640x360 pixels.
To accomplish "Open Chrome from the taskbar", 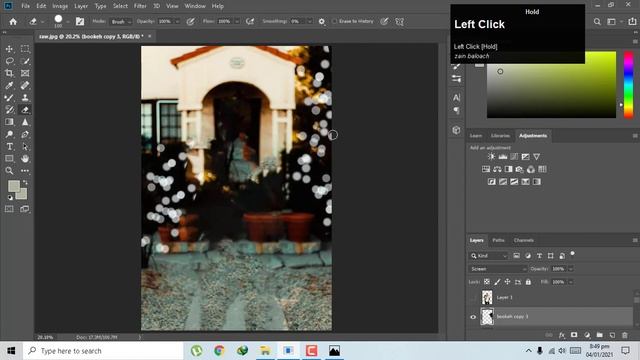I will (x=219, y=351).
